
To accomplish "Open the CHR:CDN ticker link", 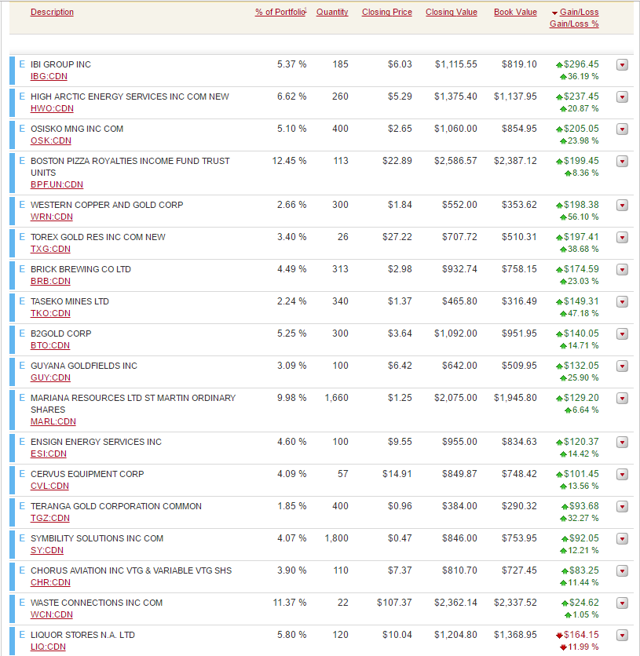I will [51, 583].
